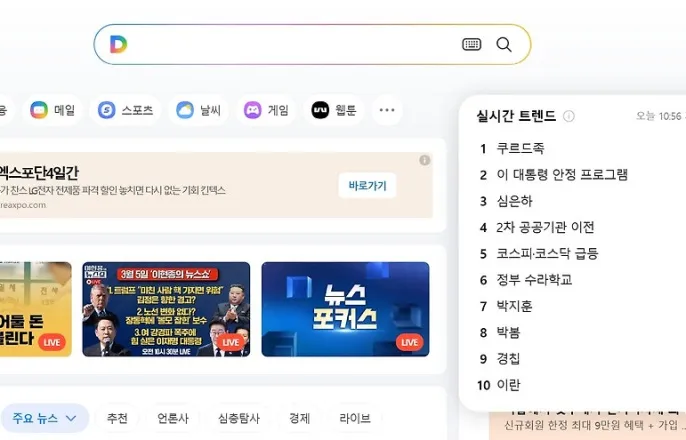Show info for 실시간 트렌드 heading
This screenshot has height=440, width=686.
pyautogui.click(x=568, y=116)
